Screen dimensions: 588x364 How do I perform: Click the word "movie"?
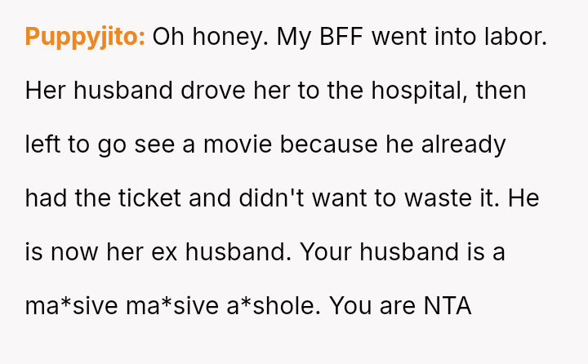(x=238, y=144)
